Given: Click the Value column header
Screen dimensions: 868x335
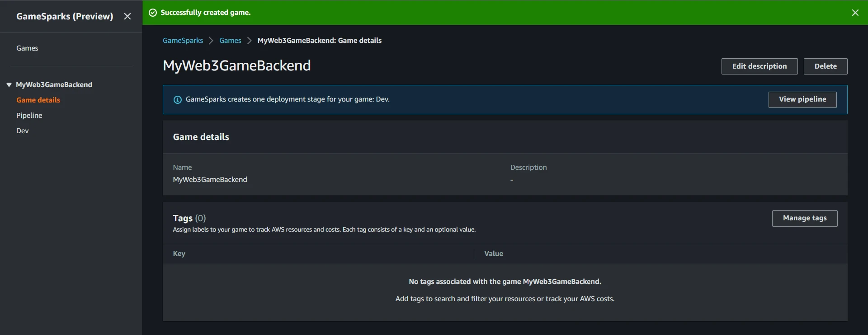Looking at the screenshot, I should 493,254.
